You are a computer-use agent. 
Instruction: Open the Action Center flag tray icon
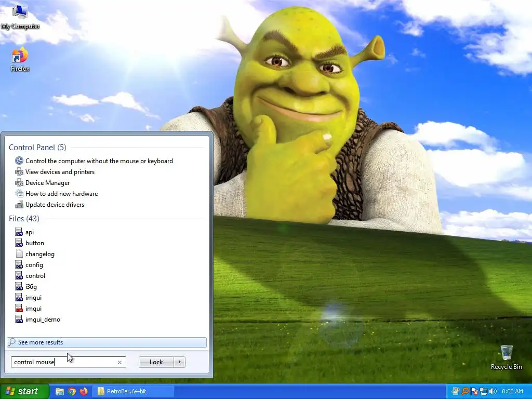point(474,392)
